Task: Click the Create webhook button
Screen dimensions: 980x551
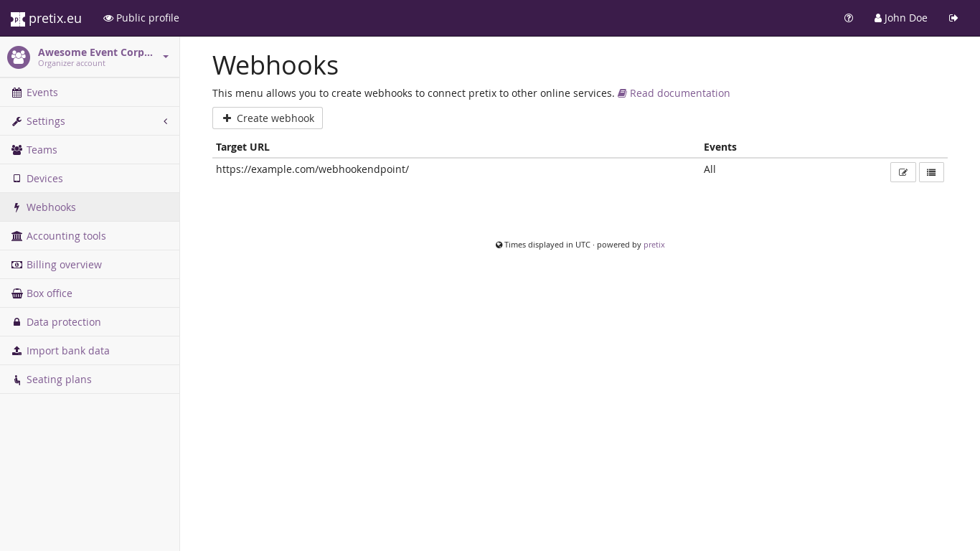Action: 268,118
